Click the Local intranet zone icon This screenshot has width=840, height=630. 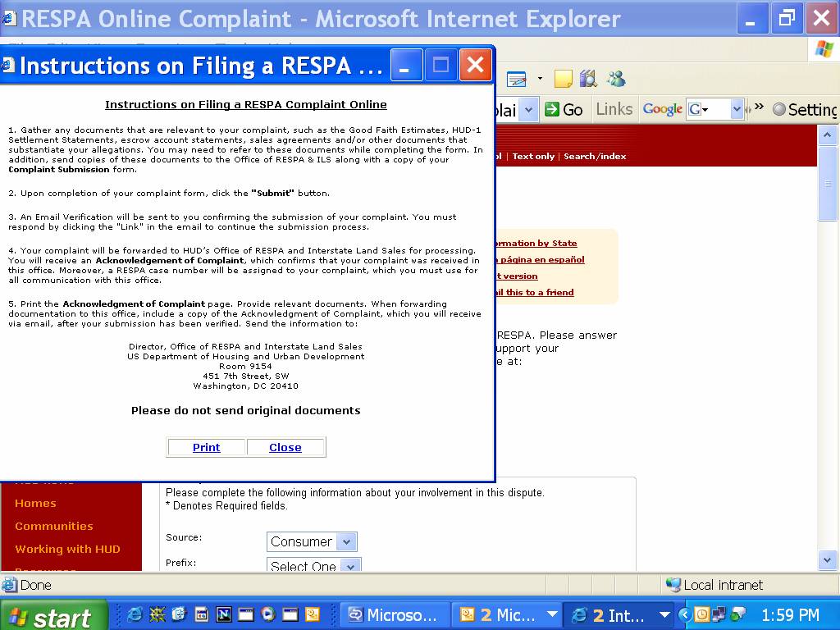[x=673, y=584]
